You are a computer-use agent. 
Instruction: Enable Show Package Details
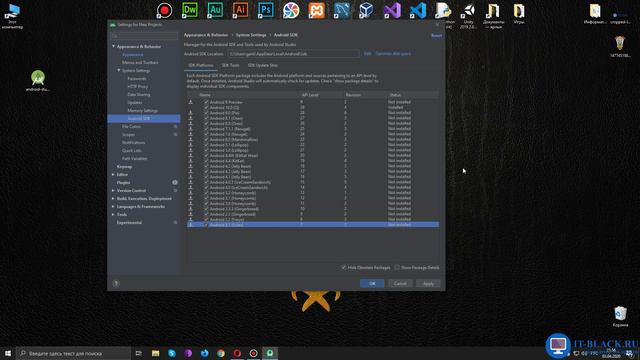tap(397, 267)
